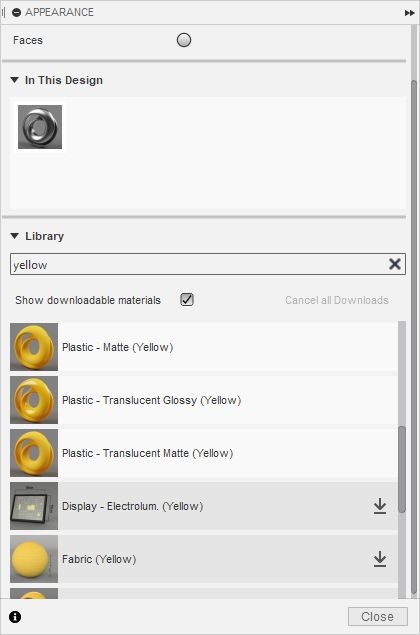
Task: Pick the steel appearance in In This Design
Action: [40, 127]
